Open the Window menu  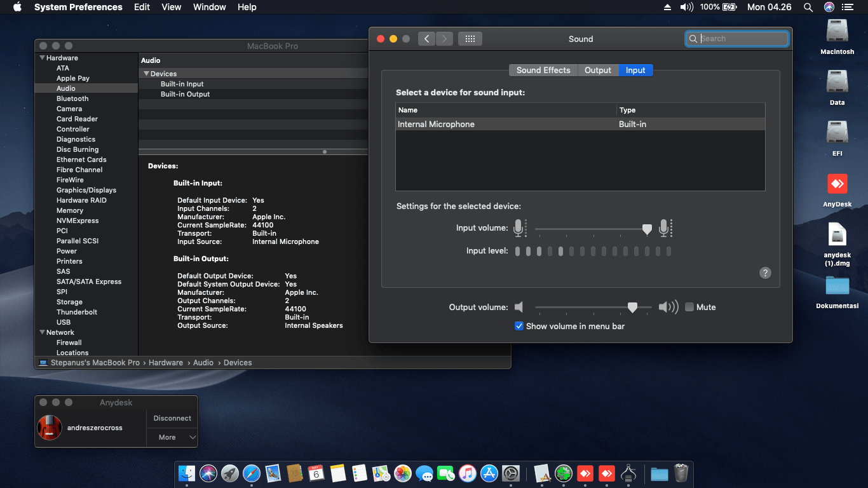tap(209, 7)
